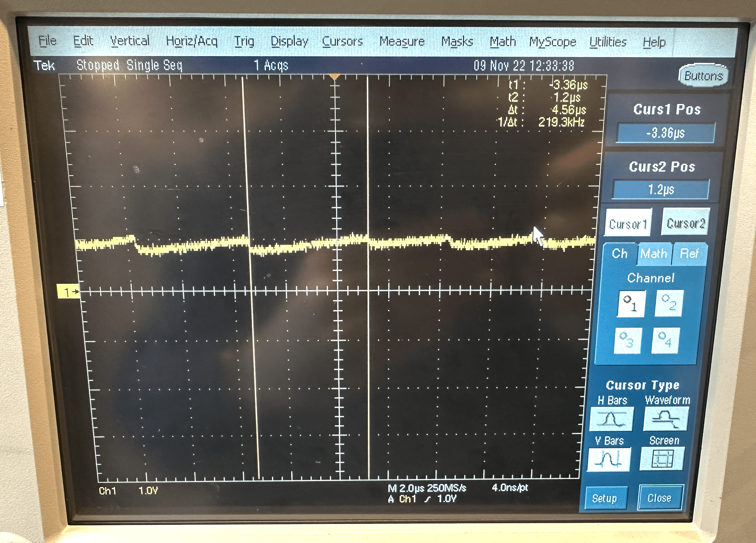Open the Horiz/Acq menu
756x543 pixels.
pos(192,41)
